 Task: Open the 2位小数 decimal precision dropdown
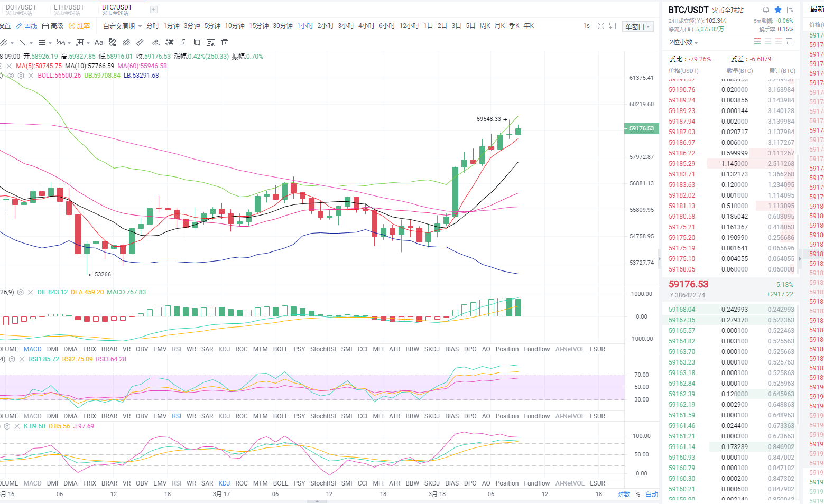pos(683,42)
